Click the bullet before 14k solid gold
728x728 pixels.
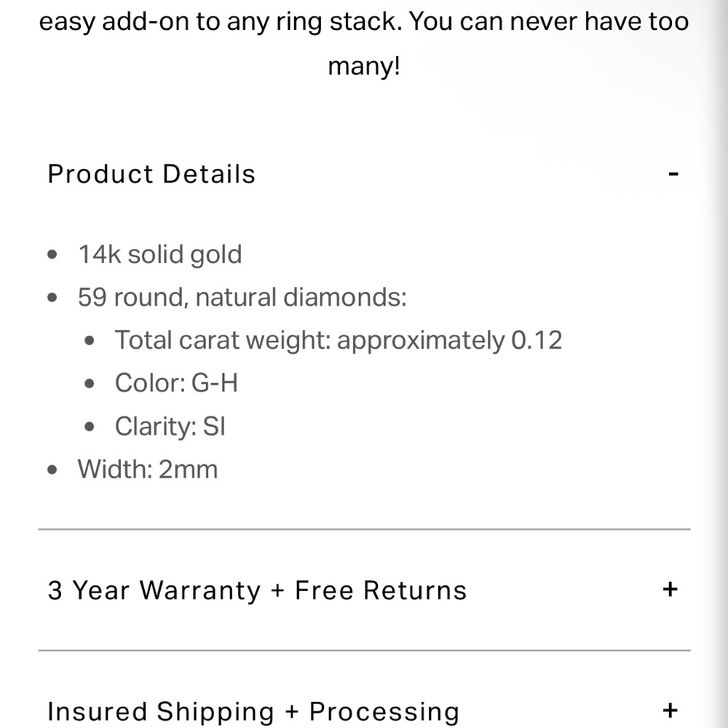[x=52, y=256]
